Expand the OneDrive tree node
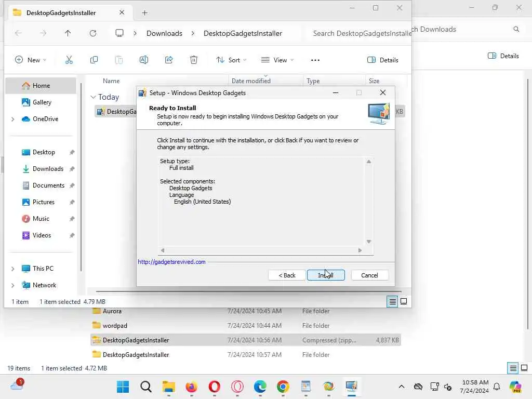 pos(13,119)
